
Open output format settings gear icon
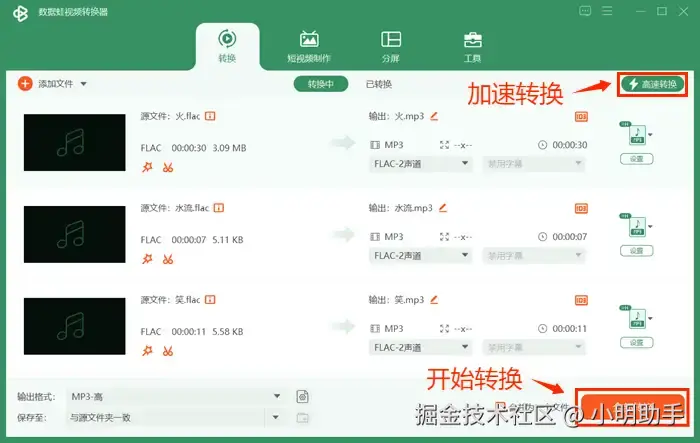coord(303,397)
